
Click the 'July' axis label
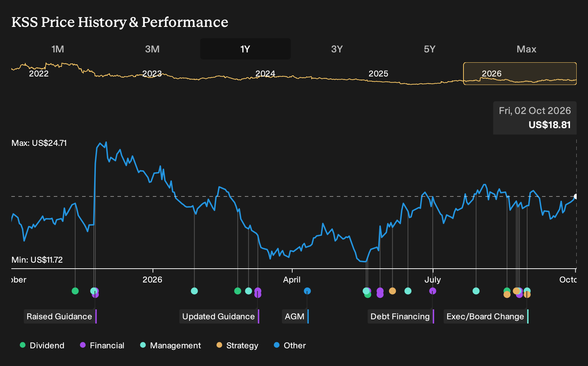pyautogui.click(x=433, y=280)
